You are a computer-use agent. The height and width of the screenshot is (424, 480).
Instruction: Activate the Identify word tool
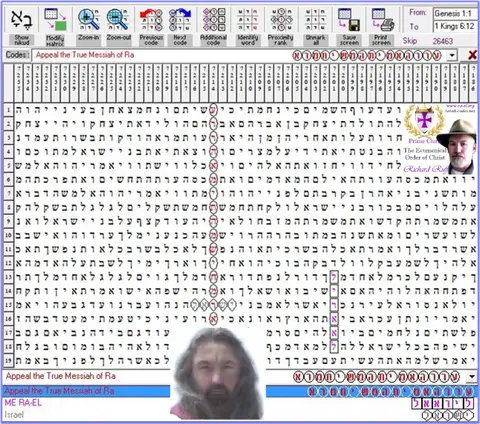click(x=248, y=20)
